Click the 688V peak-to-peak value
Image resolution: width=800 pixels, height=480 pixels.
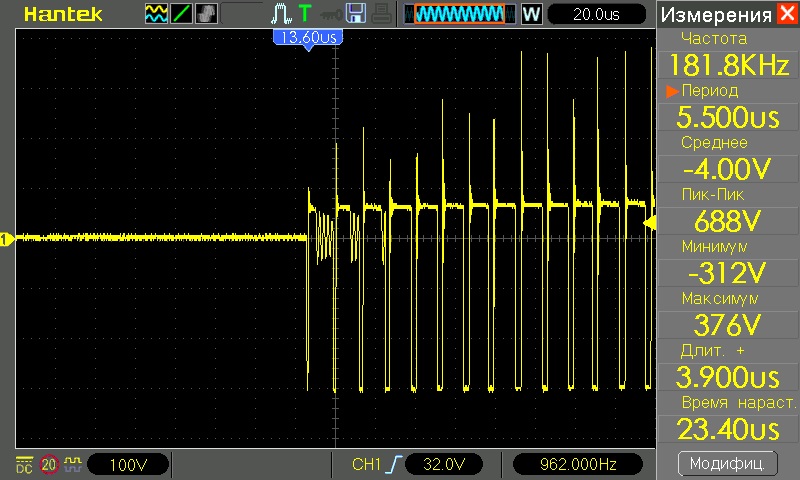coord(728,221)
